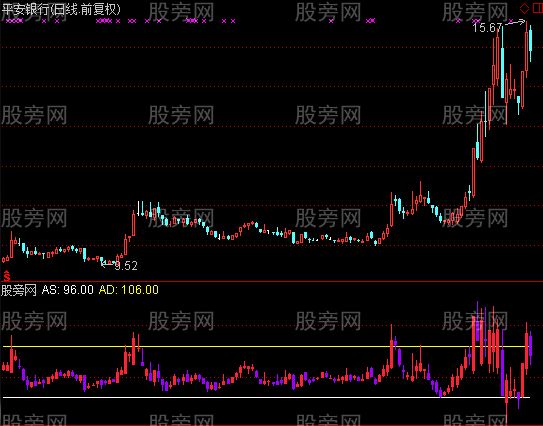This screenshot has width=543, height=426.
Task: Click the 15.67 high price label
Action: pyautogui.click(x=487, y=27)
